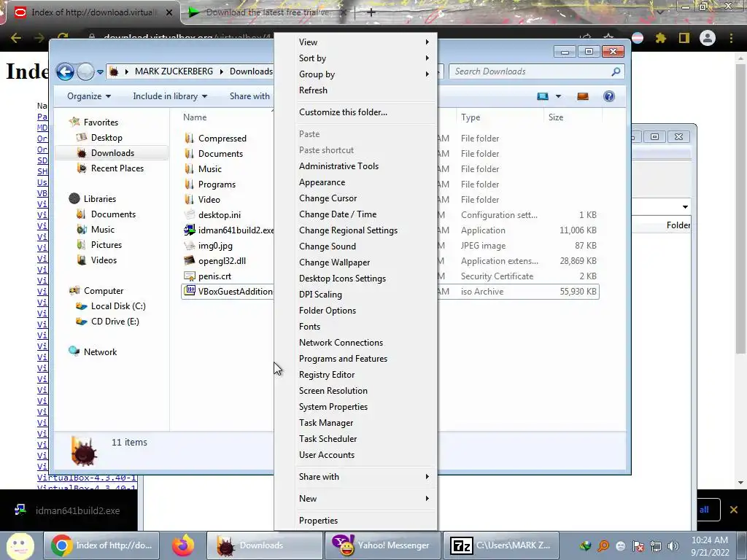The image size is (747, 560).
Task: Select the img0.jpg file icon
Action: tap(190, 245)
